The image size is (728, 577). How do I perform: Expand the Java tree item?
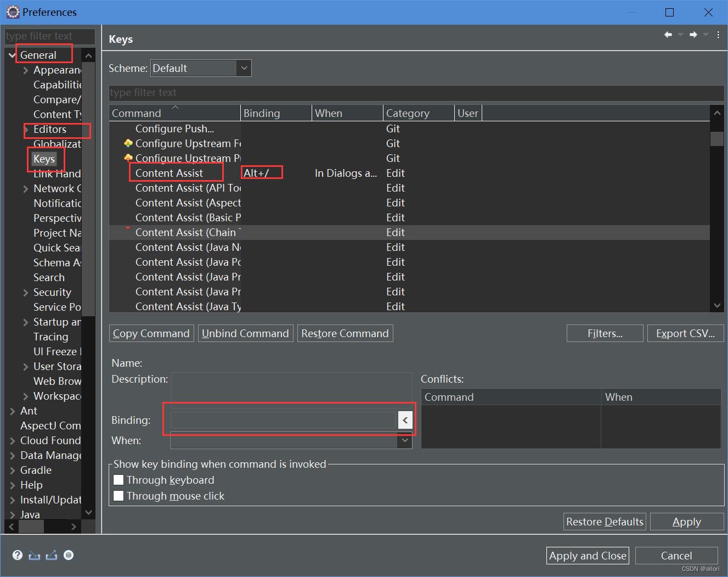point(13,514)
